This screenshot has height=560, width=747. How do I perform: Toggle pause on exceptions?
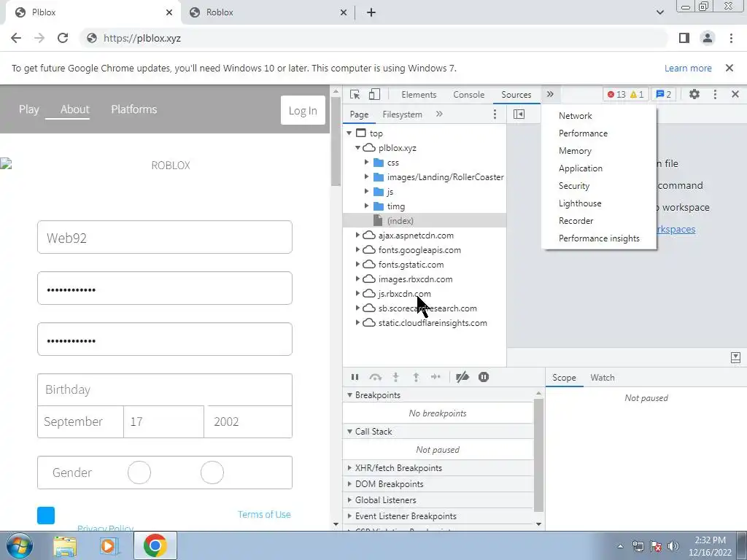pyautogui.click(x=484, y=377)
